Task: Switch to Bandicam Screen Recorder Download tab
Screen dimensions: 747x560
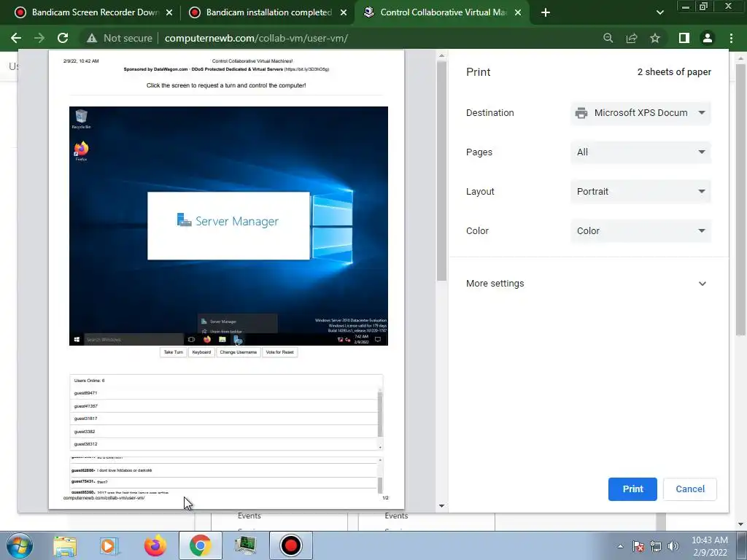Action: (94, 12)
